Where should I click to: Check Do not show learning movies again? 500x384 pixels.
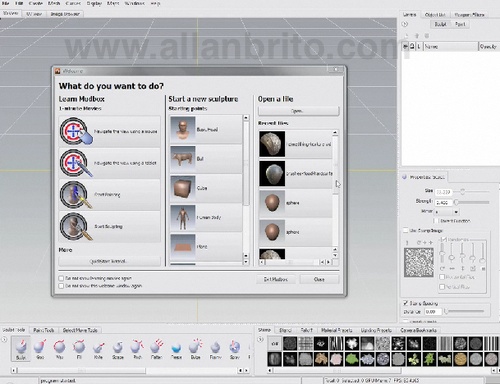coord(61,278)
